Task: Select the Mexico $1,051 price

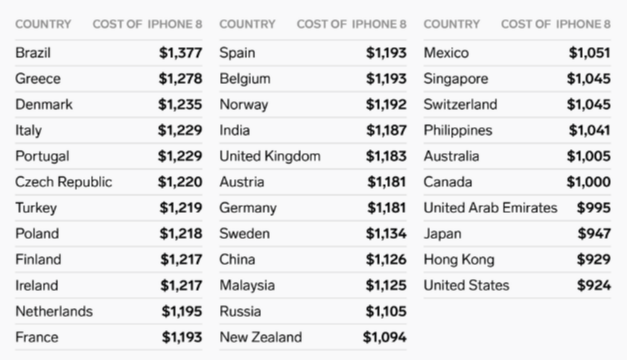Action: (x=590, y=53)
